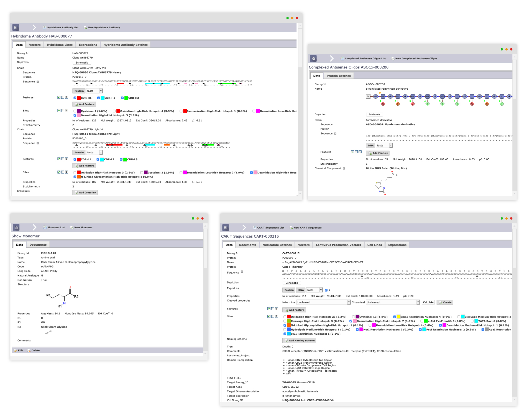Screen dimensions: 532x416
Task: Click the New CAR T Sequences icon
Action: [290, 227]
